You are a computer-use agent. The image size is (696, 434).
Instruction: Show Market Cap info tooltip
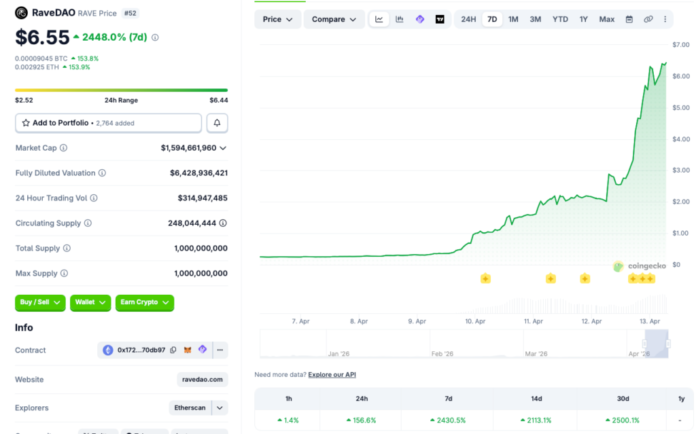click(63, 148)
